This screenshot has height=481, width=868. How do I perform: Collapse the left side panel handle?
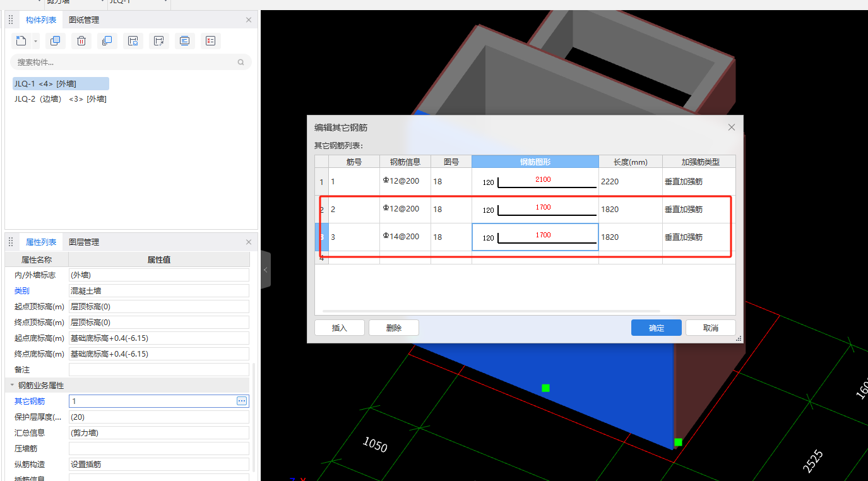click(266, 270)
